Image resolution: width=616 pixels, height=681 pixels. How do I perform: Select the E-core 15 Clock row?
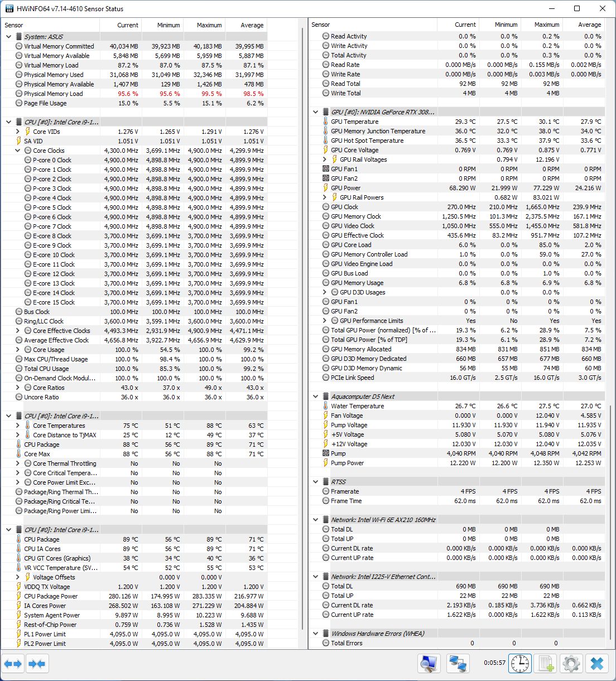tap(134, 302)
